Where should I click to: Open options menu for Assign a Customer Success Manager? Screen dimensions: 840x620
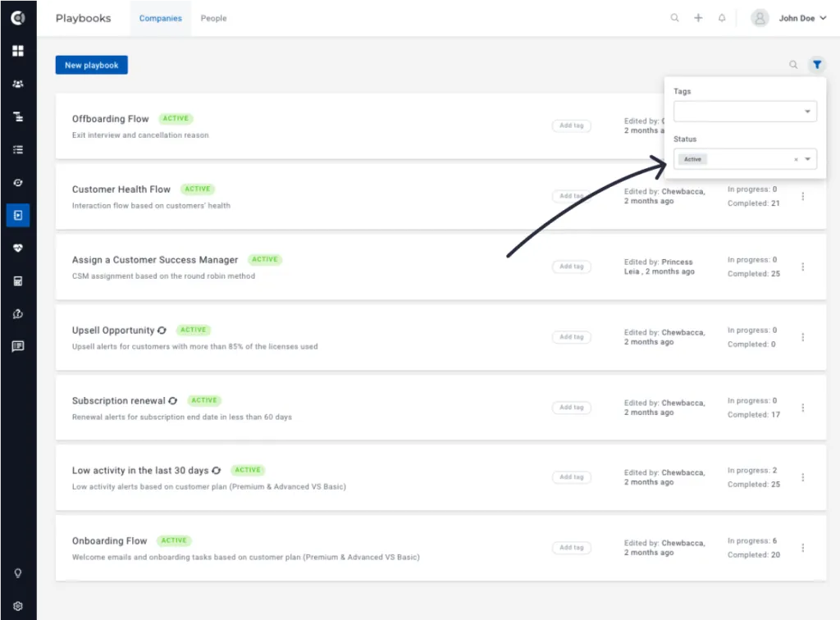[802, 267]
